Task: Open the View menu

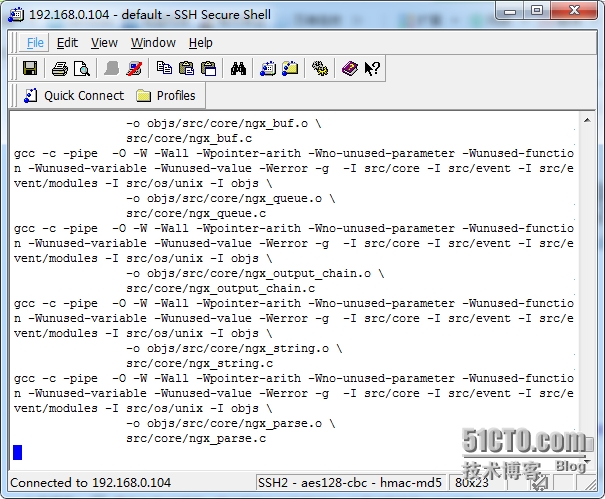Action: [104, 42]
